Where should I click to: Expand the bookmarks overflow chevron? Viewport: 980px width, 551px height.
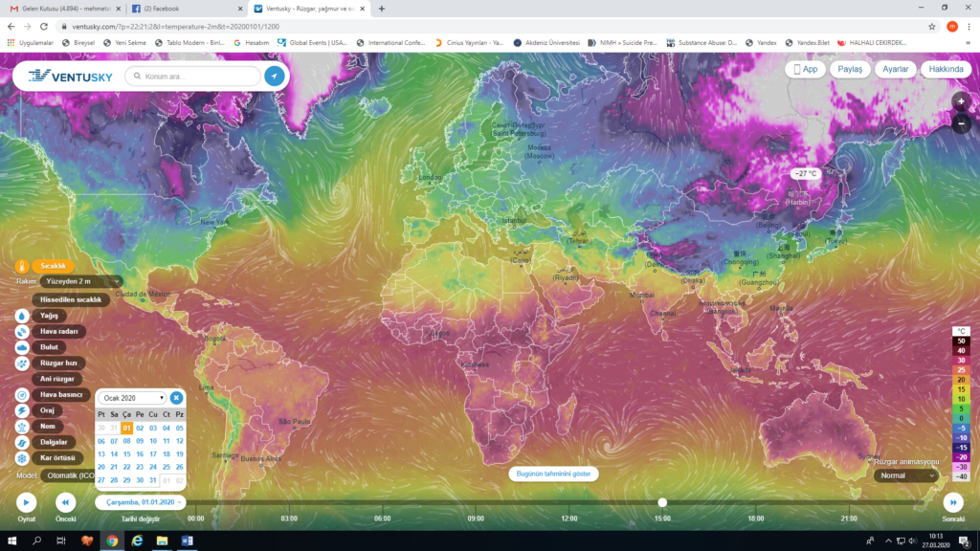tap(969, 43)
